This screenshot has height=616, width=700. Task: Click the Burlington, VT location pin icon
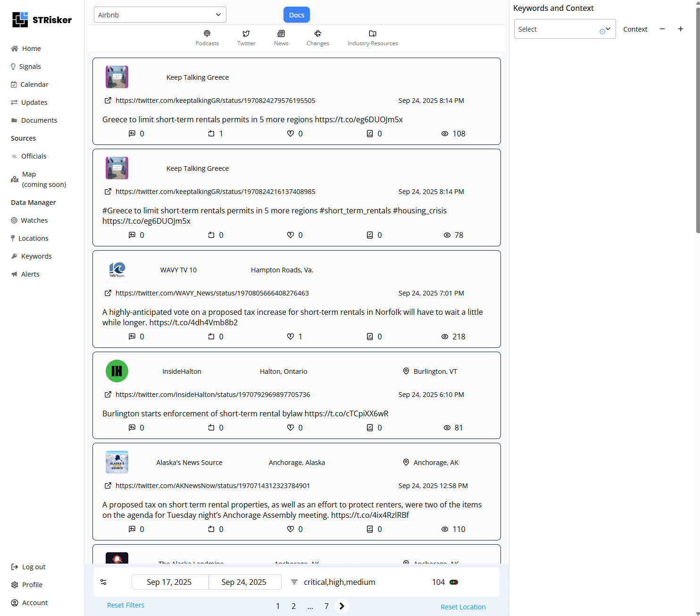point(406,371)
